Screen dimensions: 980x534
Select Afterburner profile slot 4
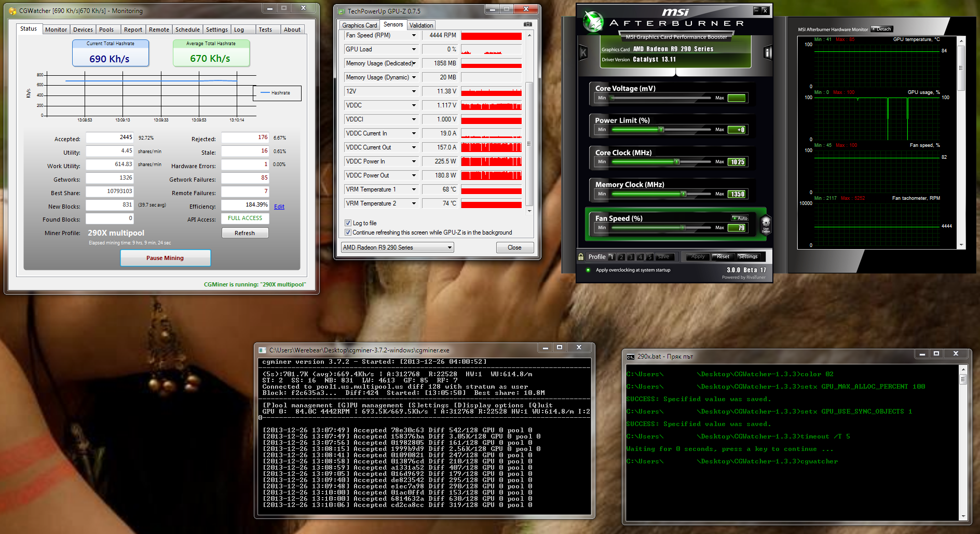[640, 257]
